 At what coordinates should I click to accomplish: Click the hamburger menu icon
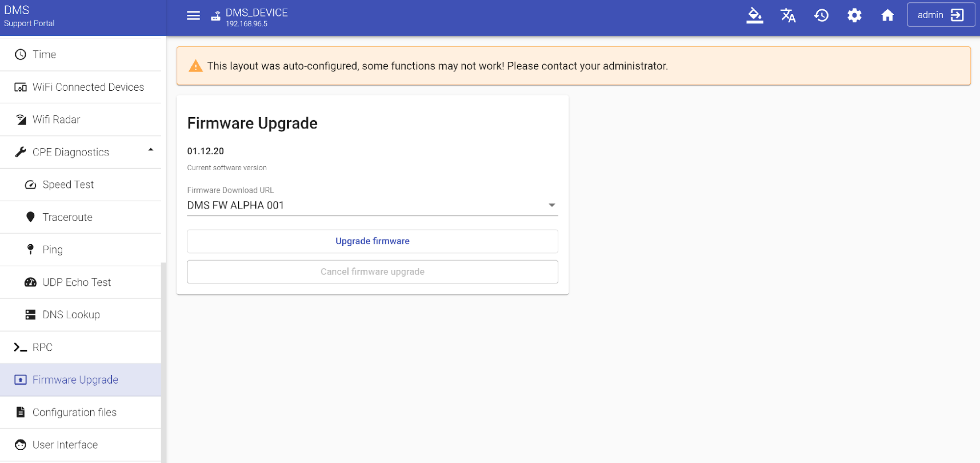tap(193, 16)
